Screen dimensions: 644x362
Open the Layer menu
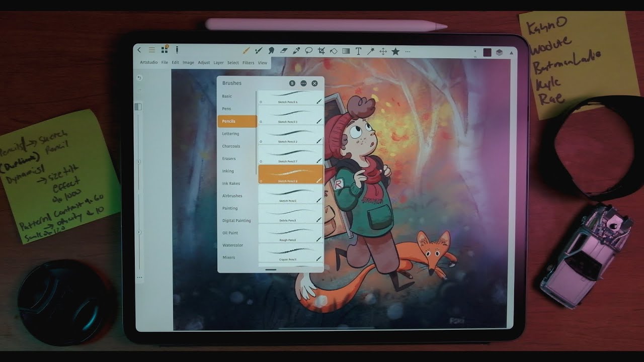218,63
